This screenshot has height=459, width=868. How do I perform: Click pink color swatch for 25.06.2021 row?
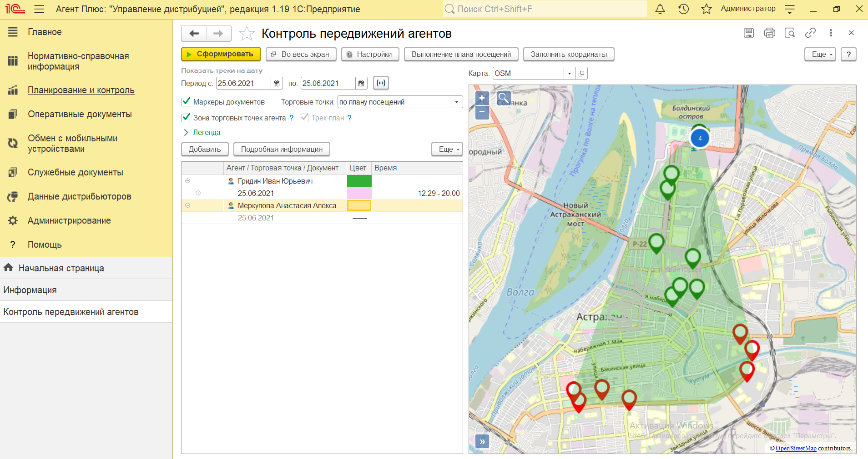click(359, 193)
